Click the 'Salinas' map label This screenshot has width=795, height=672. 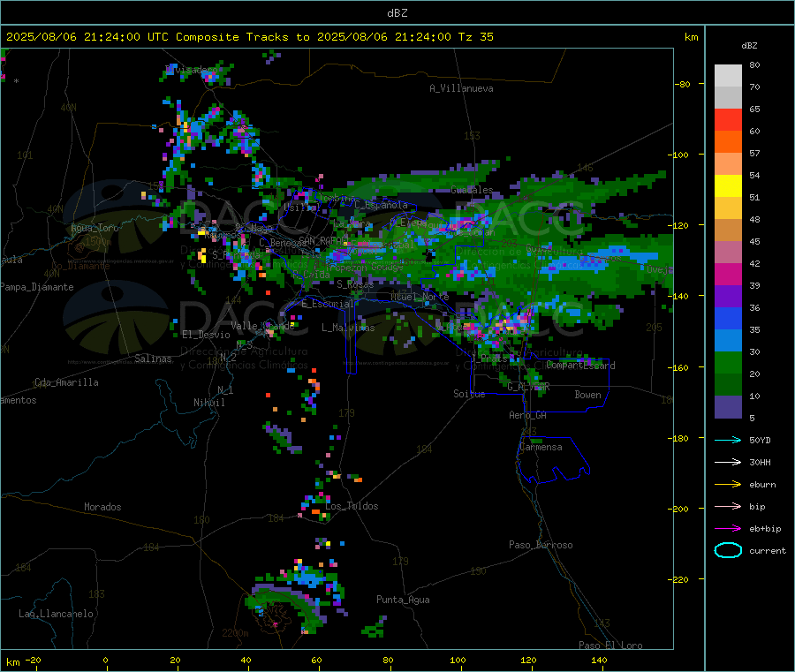pos(153,359)
